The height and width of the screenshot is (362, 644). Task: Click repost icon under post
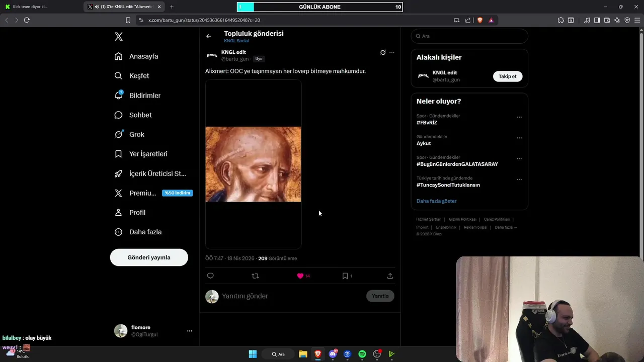[255, 276]
